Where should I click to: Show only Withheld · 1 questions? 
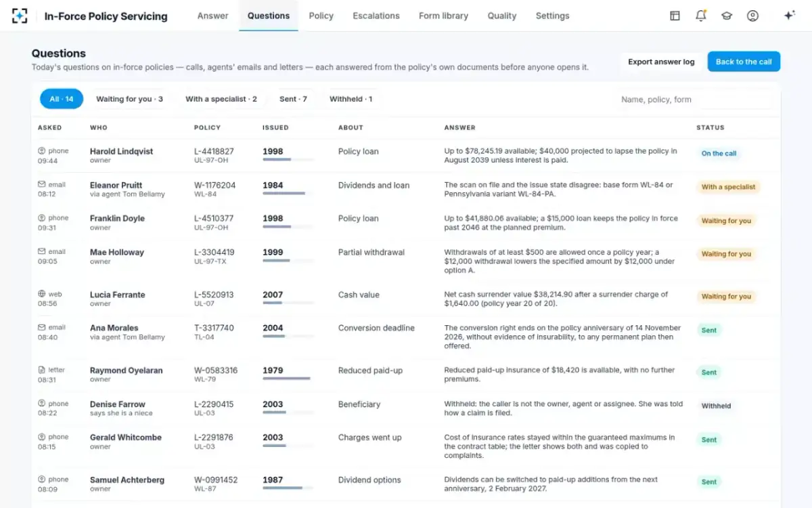click(x=351, y=99)
